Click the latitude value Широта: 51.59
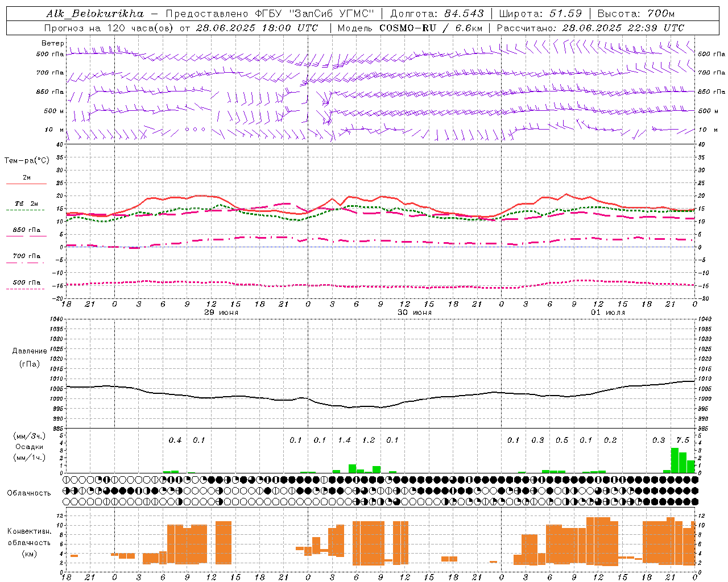Viewport: 728px width, 582px height. tap(540, 14)
